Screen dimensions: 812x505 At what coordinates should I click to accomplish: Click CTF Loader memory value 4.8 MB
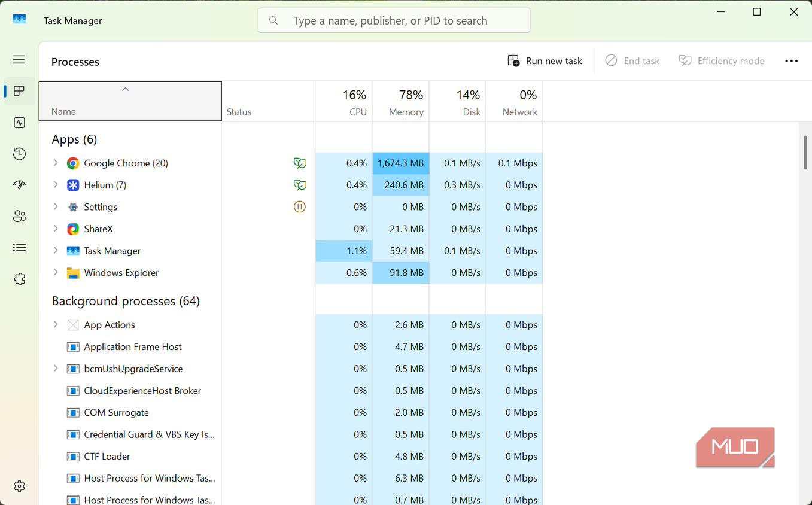(400, 457)
